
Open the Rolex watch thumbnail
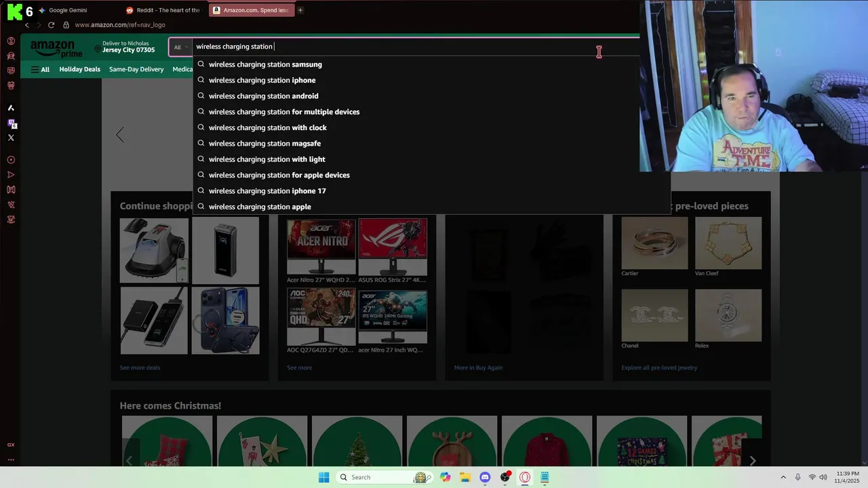pyautogui.click(x=728, y=315)
